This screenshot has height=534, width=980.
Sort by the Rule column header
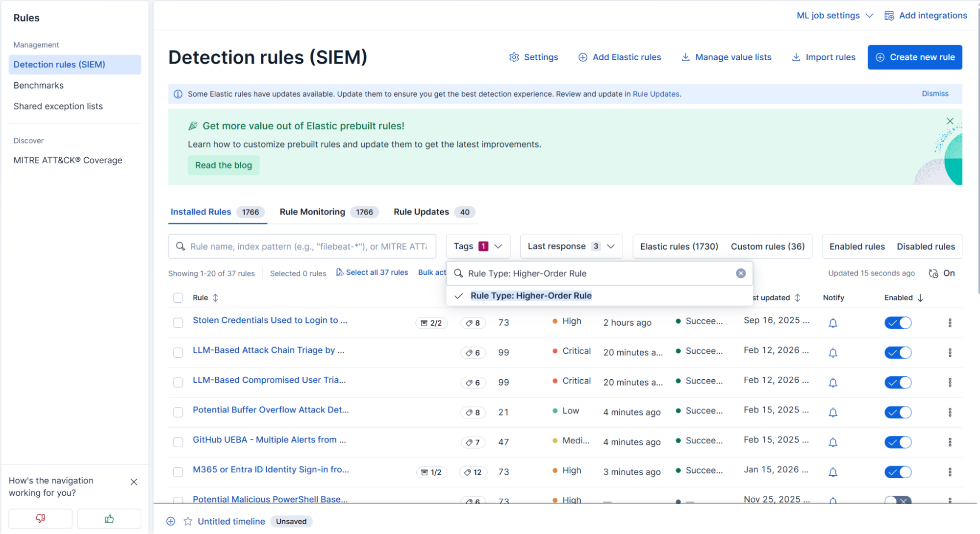tap(205, 298)
